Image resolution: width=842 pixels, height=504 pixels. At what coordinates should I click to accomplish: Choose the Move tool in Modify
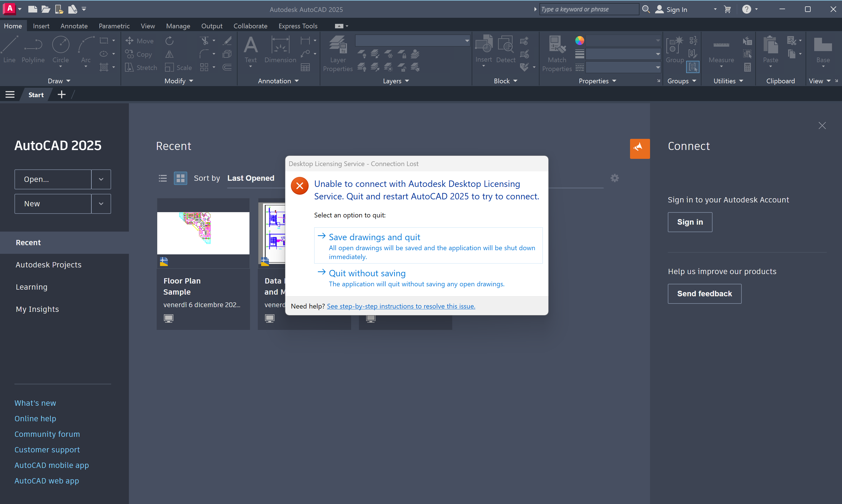tap(139, 41)
